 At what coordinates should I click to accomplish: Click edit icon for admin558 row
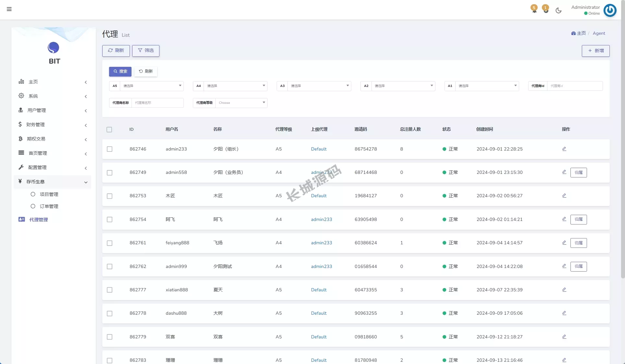[x=564, y=172]
